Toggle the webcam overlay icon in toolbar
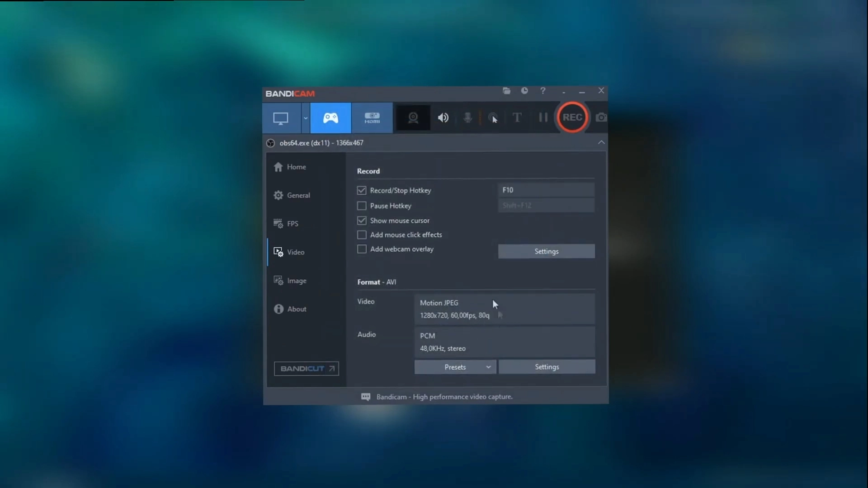The image size is (868, 488). coord(413,118)
